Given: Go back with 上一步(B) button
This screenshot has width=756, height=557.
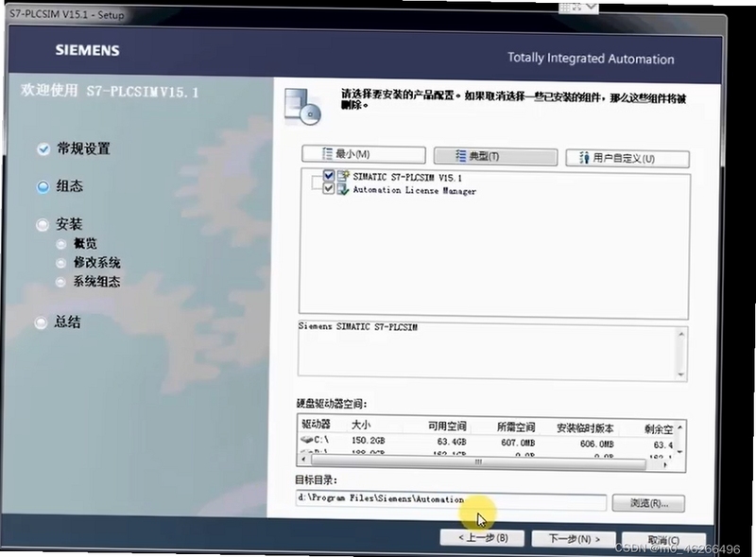Looking at the screenshot, I should [x=482, y=538].
